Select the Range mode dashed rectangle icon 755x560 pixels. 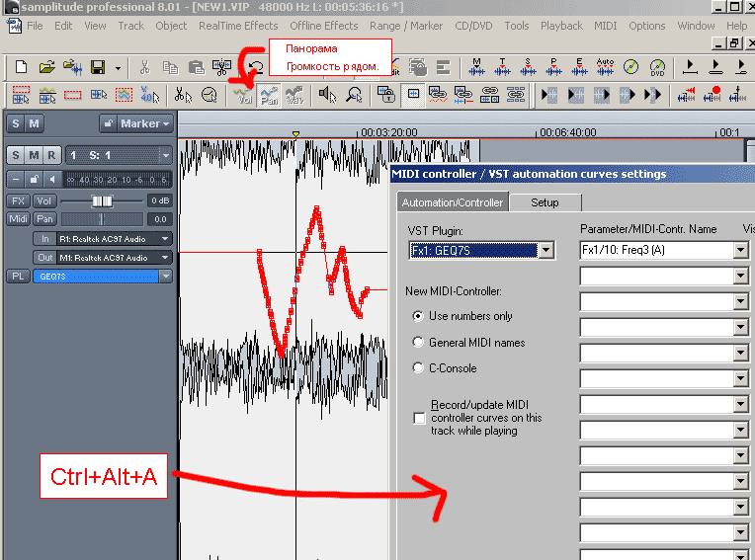coord(73,95)
